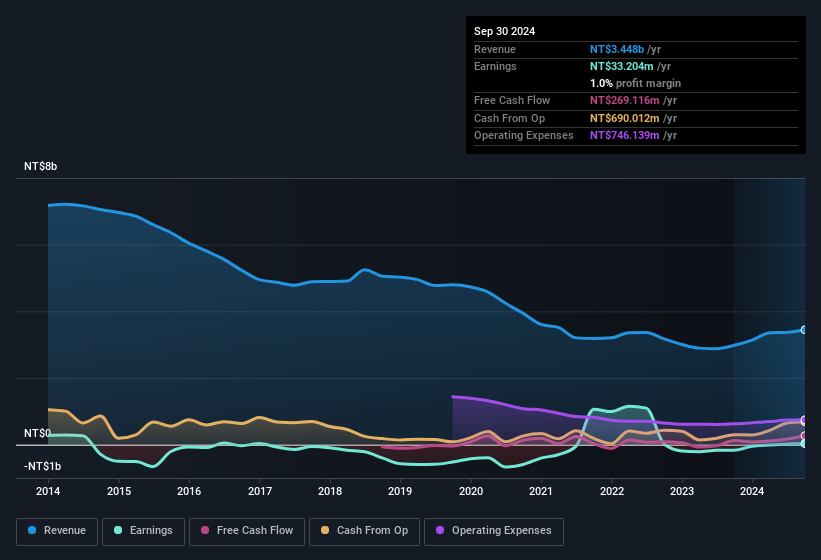Click the 2020 x-axis label
The width and height of the screenshot is (821, 560).
(471, 491)
